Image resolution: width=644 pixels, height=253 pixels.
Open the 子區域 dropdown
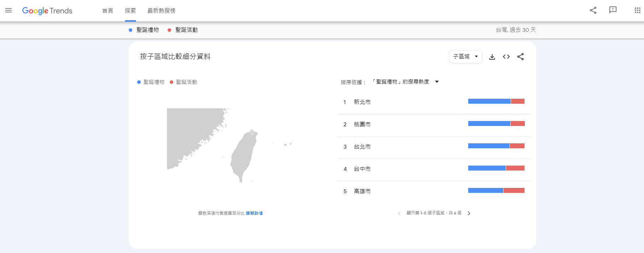465,57
